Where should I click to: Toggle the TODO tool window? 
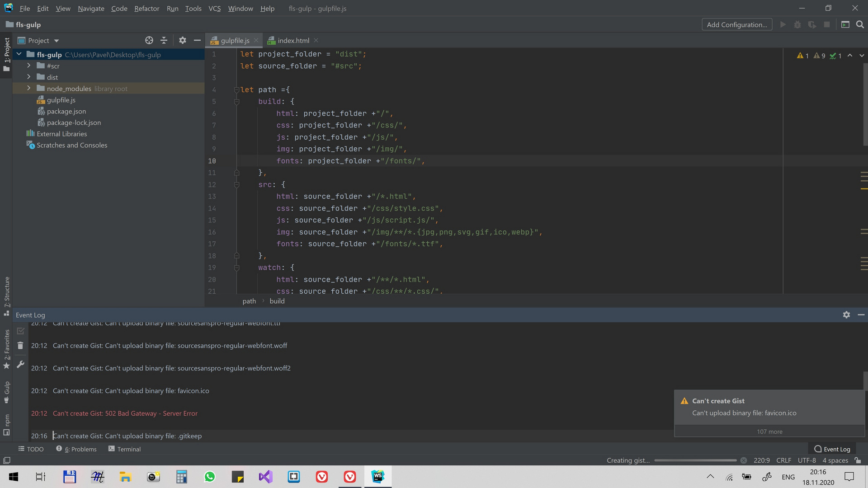[31, 449]
